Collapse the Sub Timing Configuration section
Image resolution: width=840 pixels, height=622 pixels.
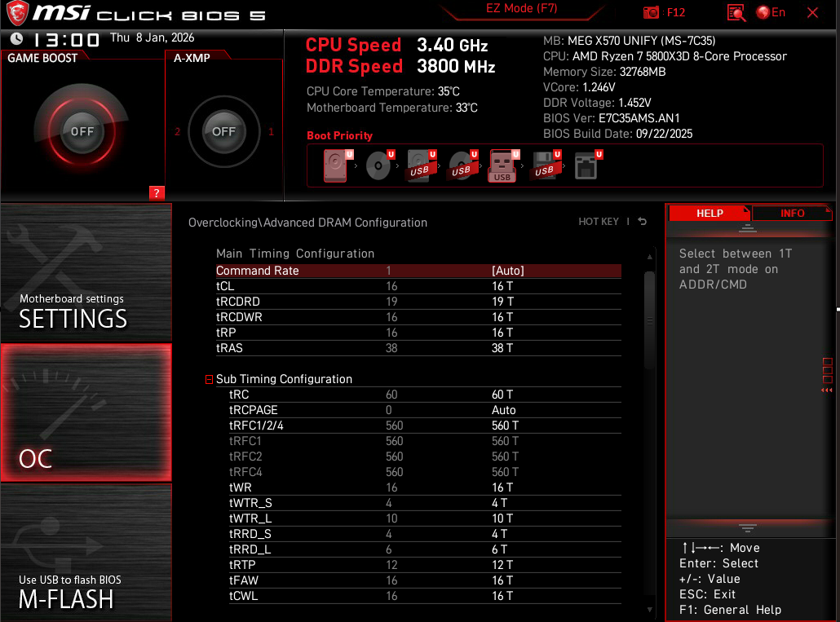pos(209,380)
